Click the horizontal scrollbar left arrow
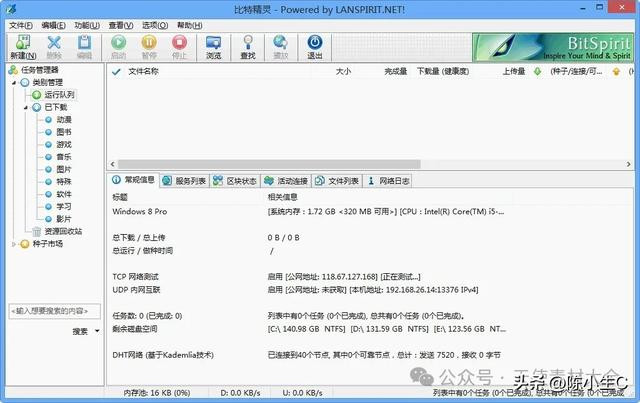640x403 pixels. coord(113,164)
